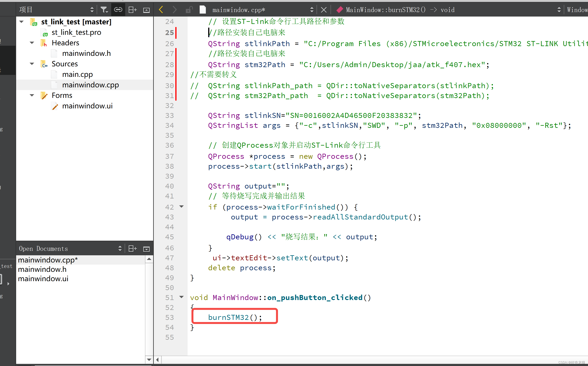Viewport: 588px width, 366px height.
Task: Collapse the Sources folder
Action: tap(32, 64)
